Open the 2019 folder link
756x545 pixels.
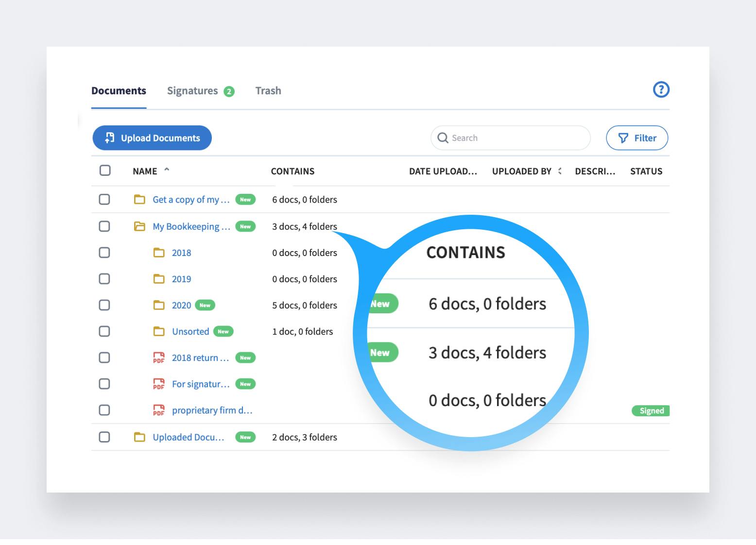tap(181, 279)
